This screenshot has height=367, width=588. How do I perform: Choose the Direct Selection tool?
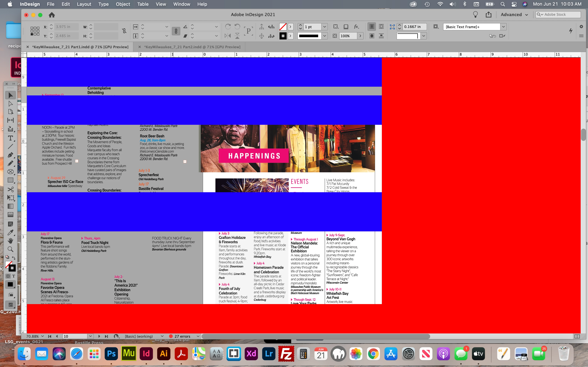pos(10,104)
